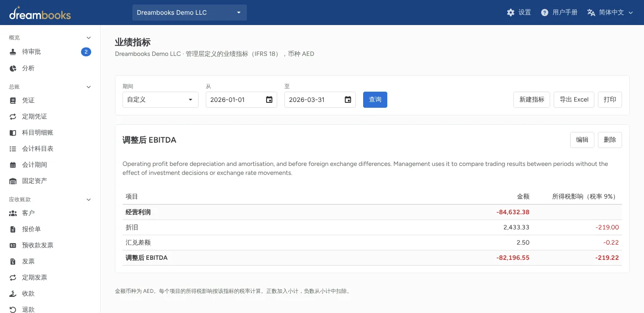The width and height of the screenshot is (644, 313).
Task: Collapse the 总账 sidebar section
Action: click(x=89, y=87)
